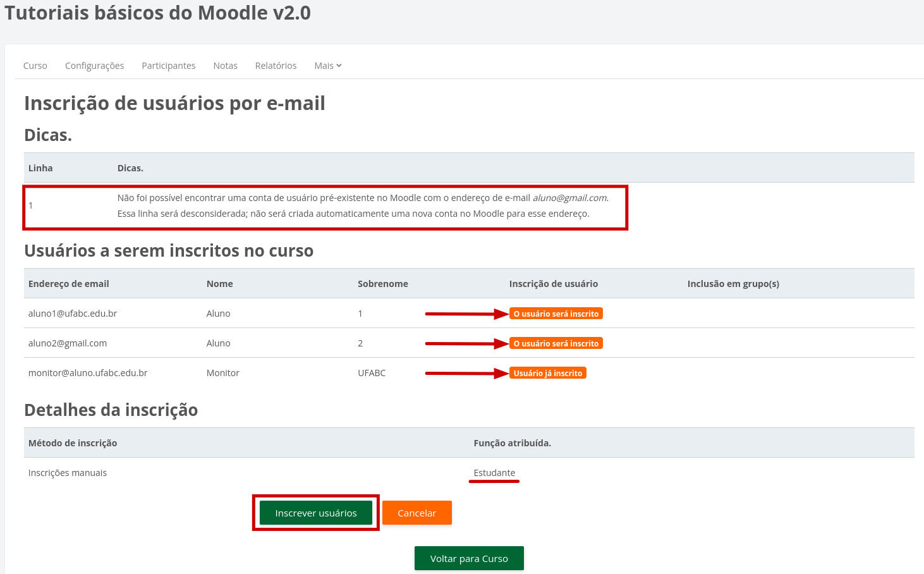Click the Inscrições manuais entry
This screenshot has width=924, height=574.
[x=67, y=472]
